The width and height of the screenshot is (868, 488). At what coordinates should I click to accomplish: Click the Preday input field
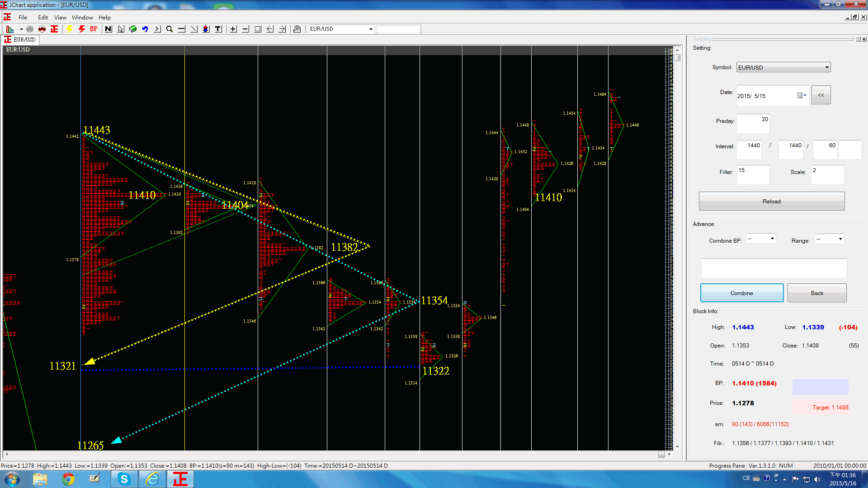point(753,123)
